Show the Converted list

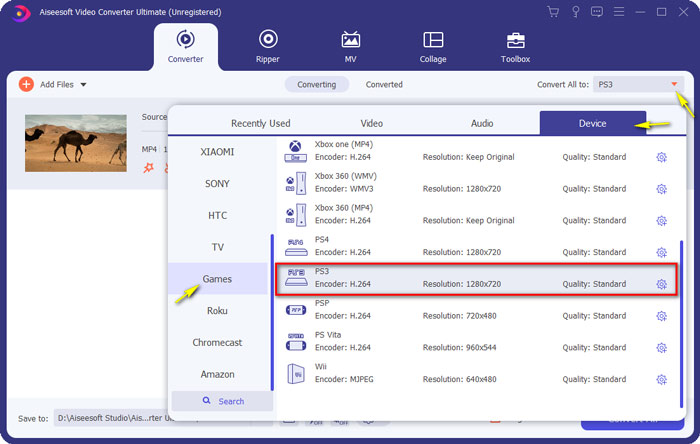coord(384,84)
